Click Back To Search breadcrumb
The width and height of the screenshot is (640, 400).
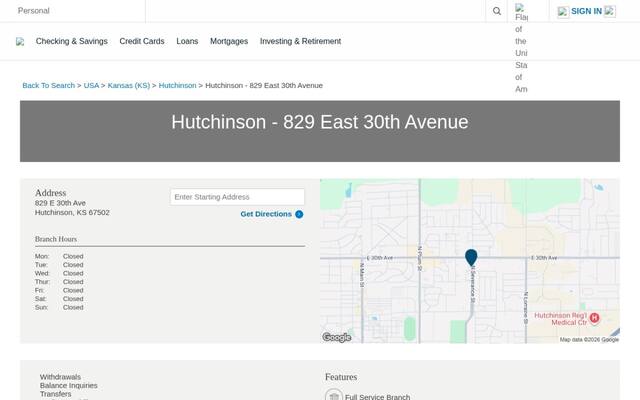49,85
